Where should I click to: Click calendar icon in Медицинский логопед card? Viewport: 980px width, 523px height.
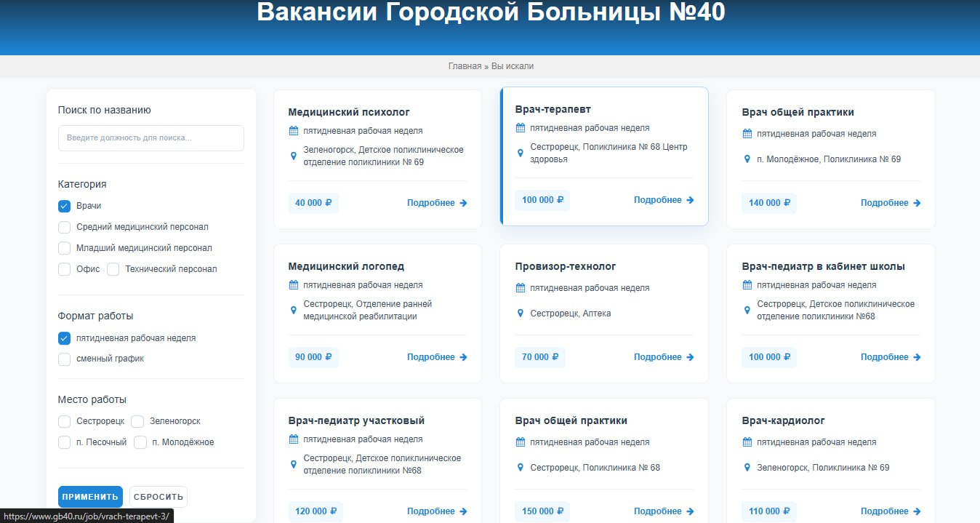[294, 285]
